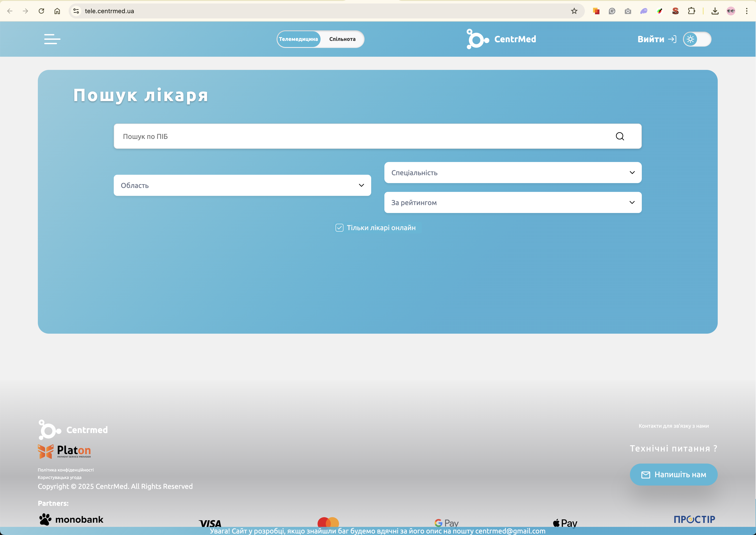Log out via Вийти
The image size is (756, 535).
point(656,39)
